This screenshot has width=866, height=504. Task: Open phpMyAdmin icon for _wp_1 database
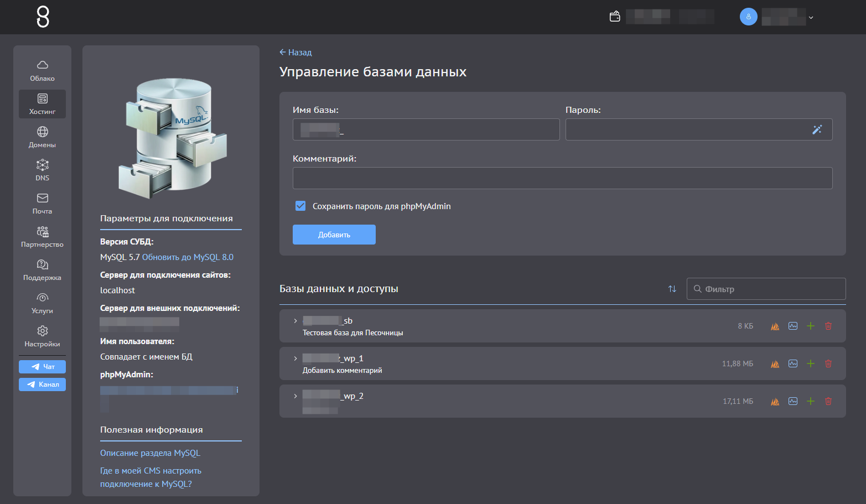tap(775, 363)
